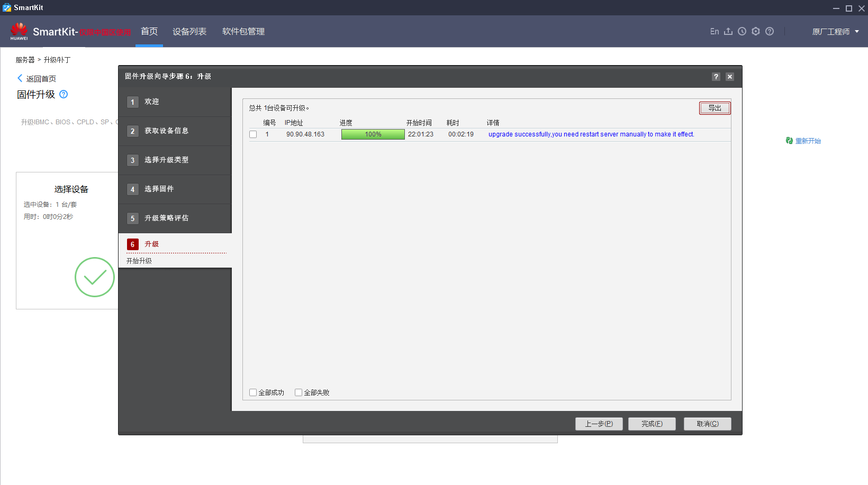Open the 设备列表 tab
The width and height of the screenshot is (868, 485).
coord(189,31)
